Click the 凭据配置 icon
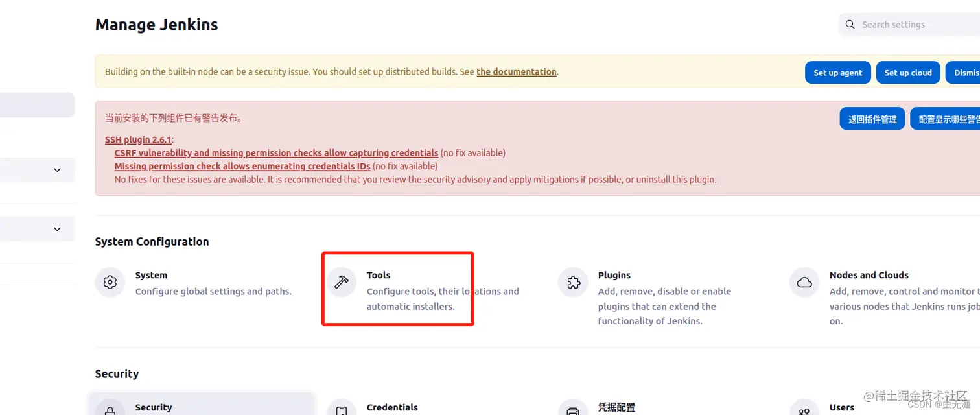Viewport: 980px width, 415px height. [573, 409]
